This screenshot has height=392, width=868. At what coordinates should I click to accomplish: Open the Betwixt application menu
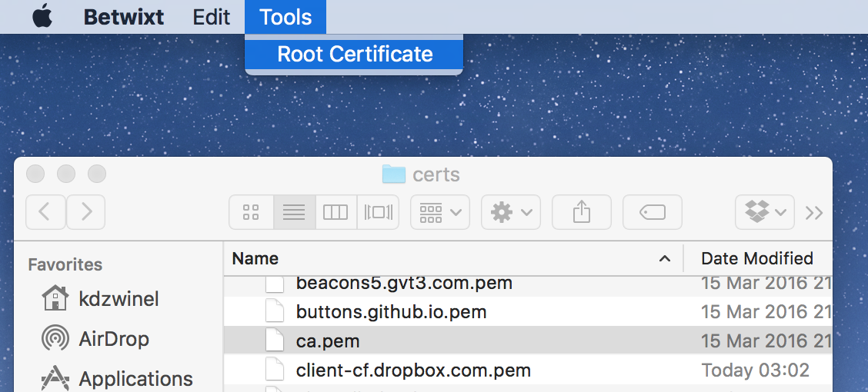pos(124,17)
